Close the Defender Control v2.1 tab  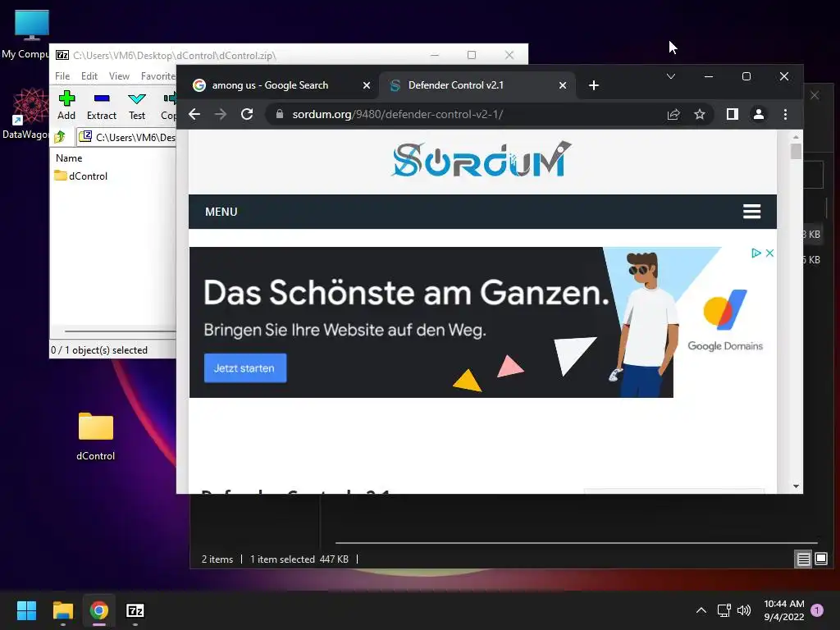[563, 85]
